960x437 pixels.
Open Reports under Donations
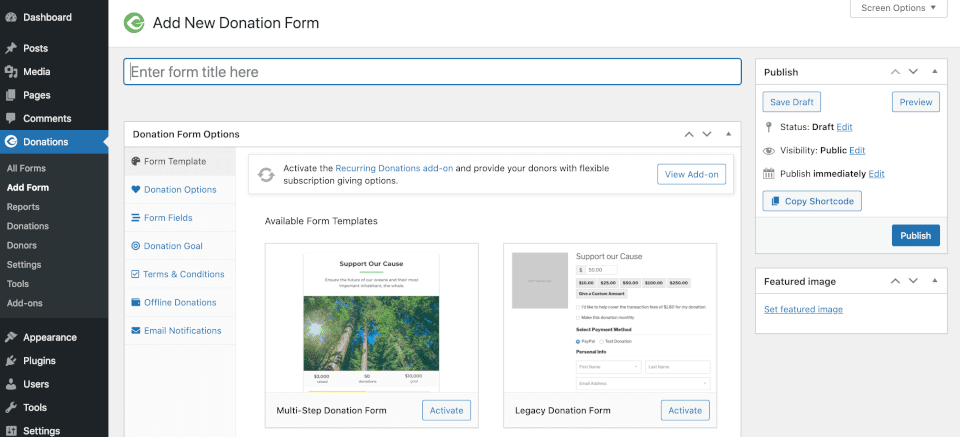pyautogui.click(x=23, y=207)
